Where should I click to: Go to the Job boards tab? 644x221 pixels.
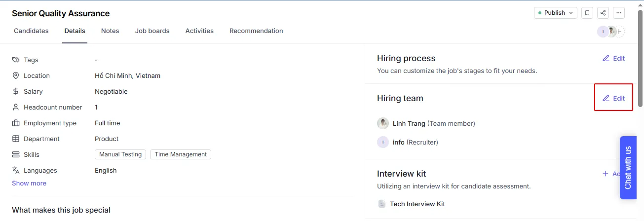coord(152,31)
